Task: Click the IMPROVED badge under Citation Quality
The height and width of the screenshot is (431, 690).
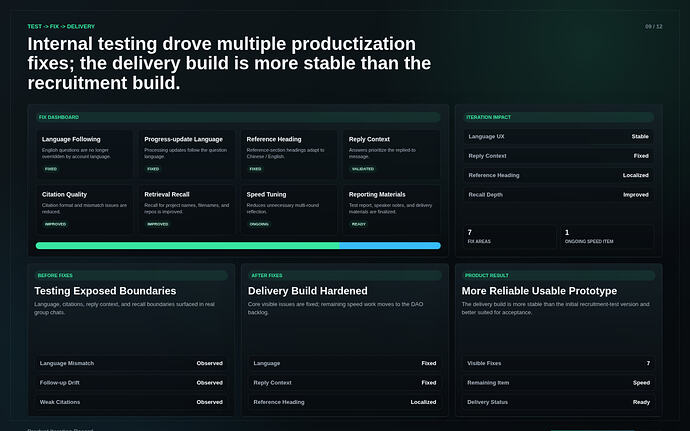Action: pyautogui.click(x=55, y=224)
